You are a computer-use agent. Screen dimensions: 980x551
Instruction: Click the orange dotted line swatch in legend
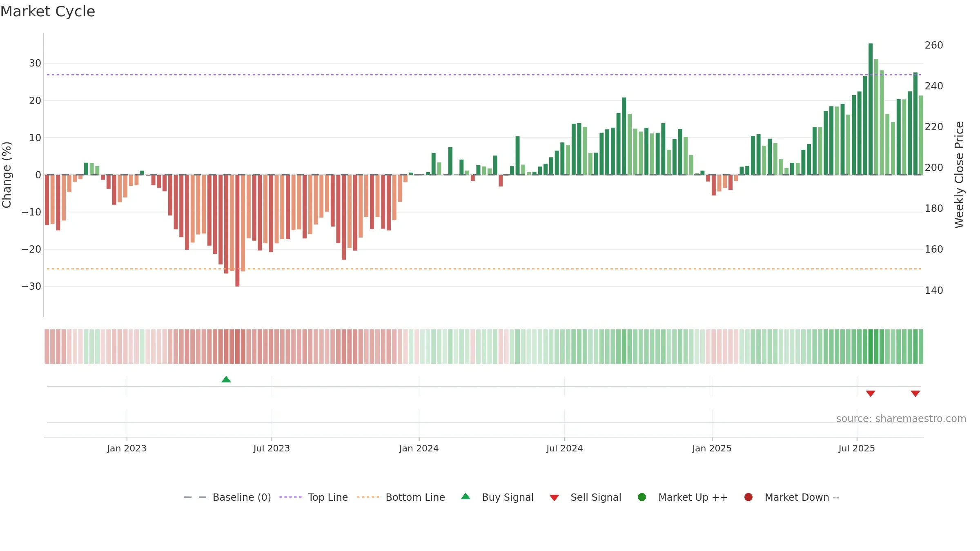click(368, 497)
